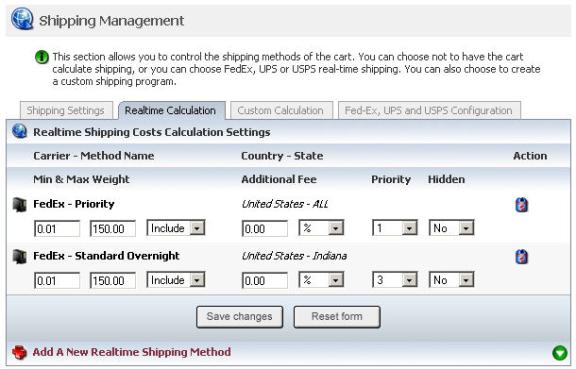Open Include dropdown for FedEx - Priority

coord(176,228)
